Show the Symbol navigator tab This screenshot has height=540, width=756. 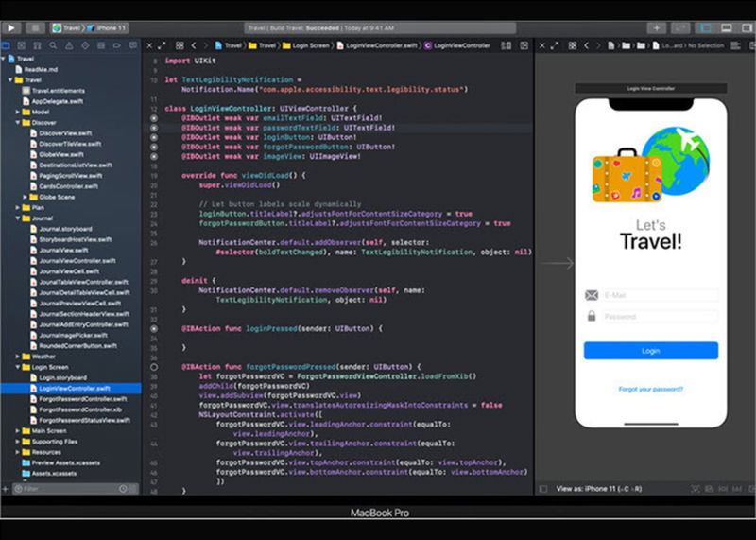pyautogui.click(x=37, y=45)
